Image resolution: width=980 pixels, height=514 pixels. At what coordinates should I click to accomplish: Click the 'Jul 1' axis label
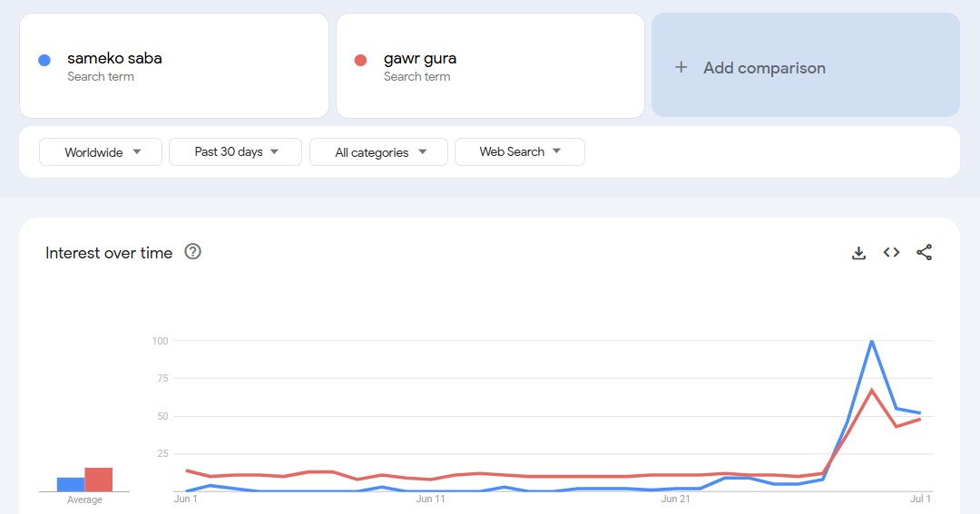point(921,499)
